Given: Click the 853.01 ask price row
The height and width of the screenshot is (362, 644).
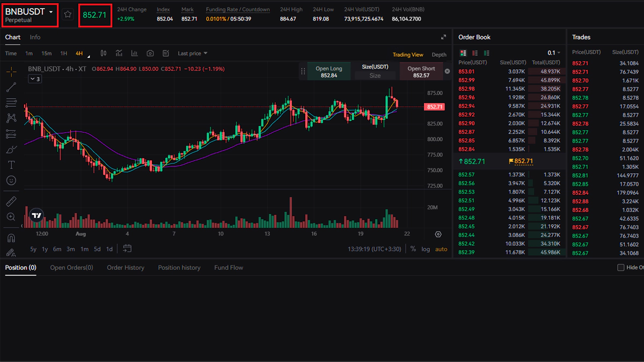Looking at the screenshot, I should [509, 71].
